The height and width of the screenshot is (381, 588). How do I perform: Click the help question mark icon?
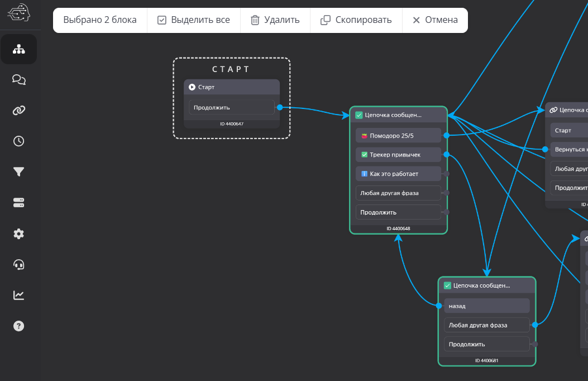tap(19, 326)
